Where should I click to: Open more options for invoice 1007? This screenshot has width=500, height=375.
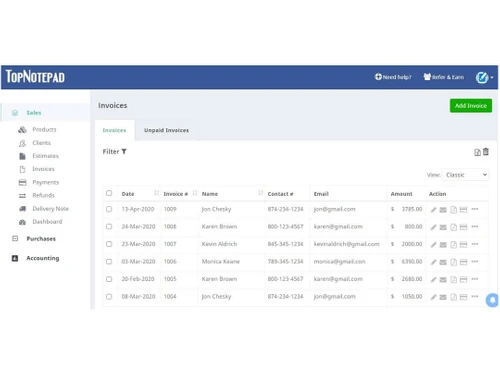click(x=475, y=244)
